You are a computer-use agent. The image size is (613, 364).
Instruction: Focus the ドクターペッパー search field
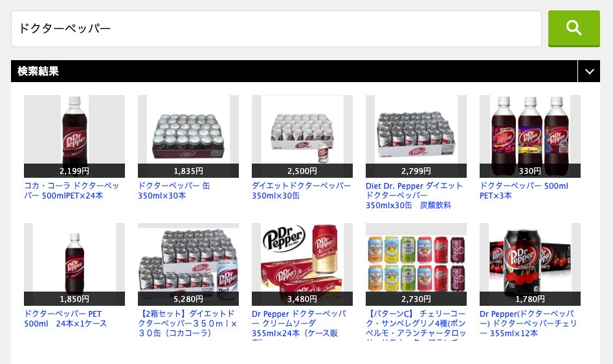(x=276, y=28)
